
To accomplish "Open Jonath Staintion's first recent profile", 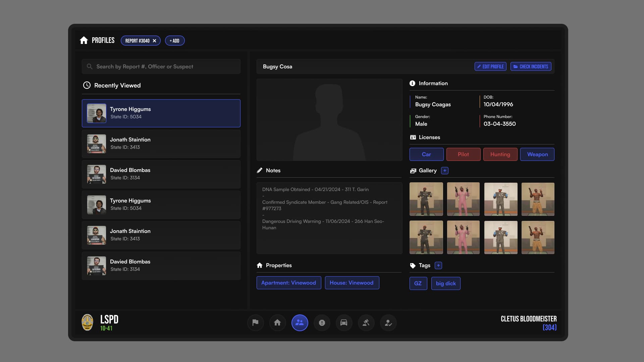I will pos(161,143).
